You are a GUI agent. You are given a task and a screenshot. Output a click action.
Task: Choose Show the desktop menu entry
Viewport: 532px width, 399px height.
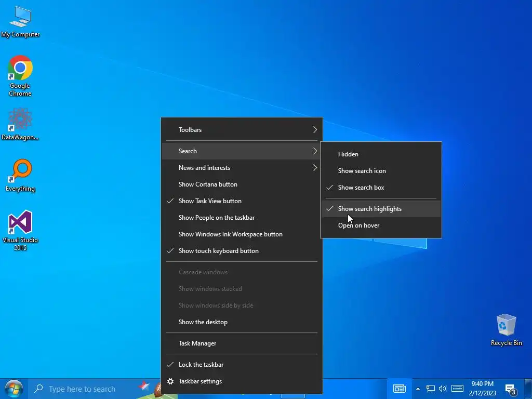[x=242, y=322]
